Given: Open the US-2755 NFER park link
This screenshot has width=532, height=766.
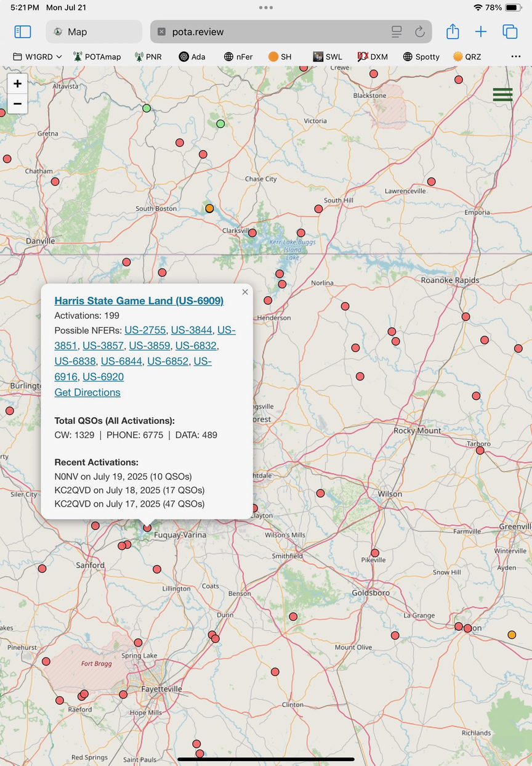Looking at the screenshot, I should 145,330.
